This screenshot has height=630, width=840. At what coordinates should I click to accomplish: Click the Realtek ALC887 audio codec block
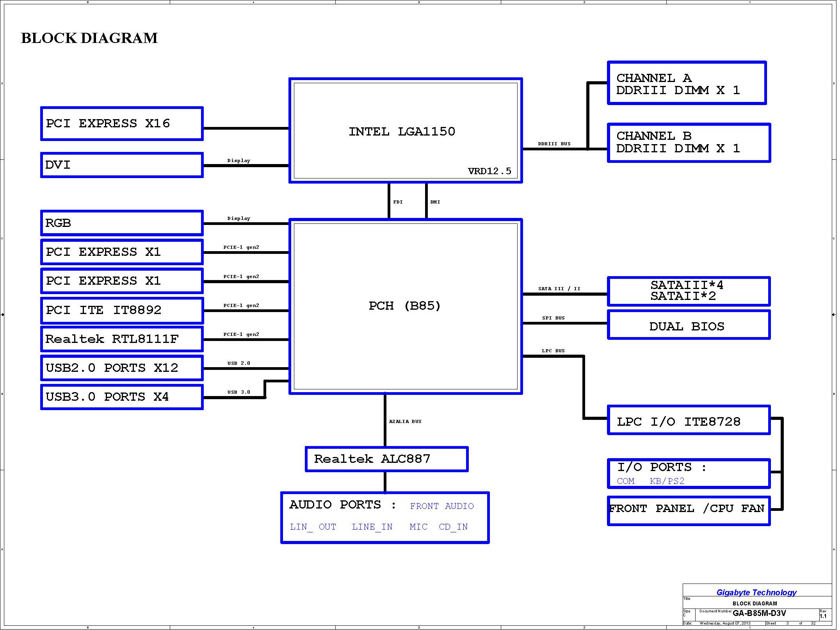click(x=386, y=459)
